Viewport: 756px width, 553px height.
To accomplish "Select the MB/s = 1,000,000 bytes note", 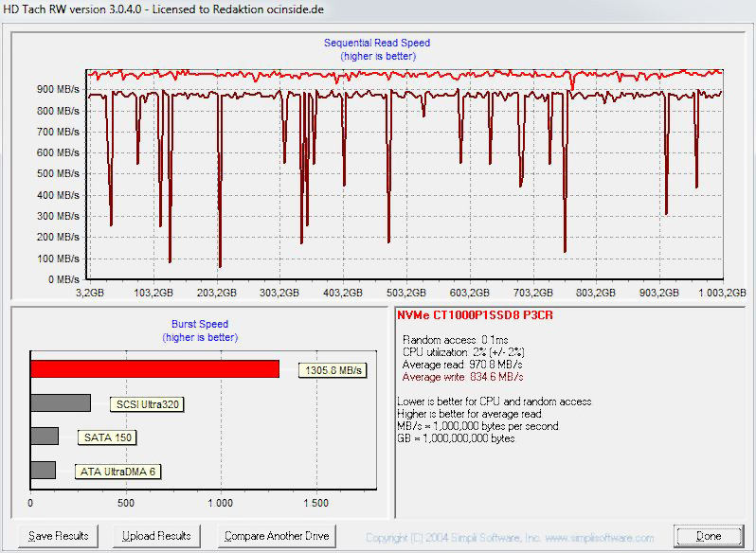I will click(477, 426).
